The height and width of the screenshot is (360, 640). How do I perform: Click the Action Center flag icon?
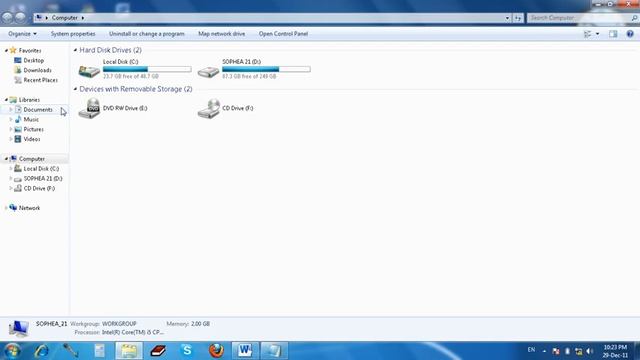tap(556, 351)
